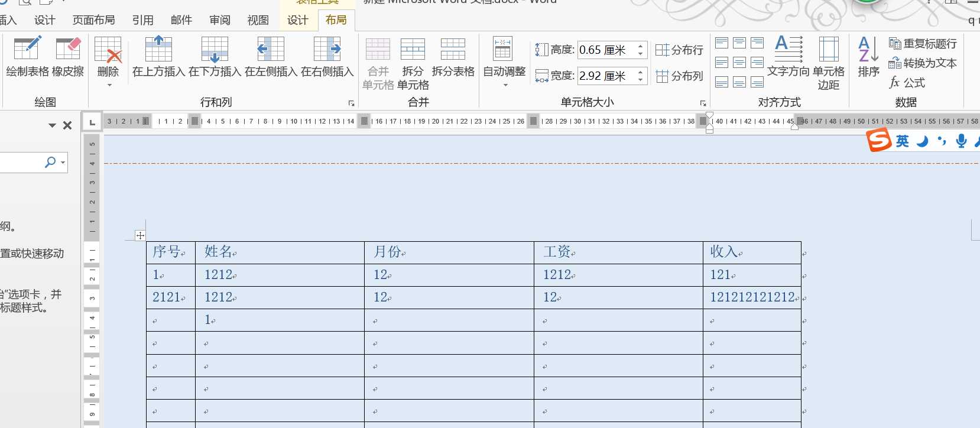Screen dimensions: 980x428
Task: Select the Eraser (橡皮擦) tool
Action: (x=68, y=57)
